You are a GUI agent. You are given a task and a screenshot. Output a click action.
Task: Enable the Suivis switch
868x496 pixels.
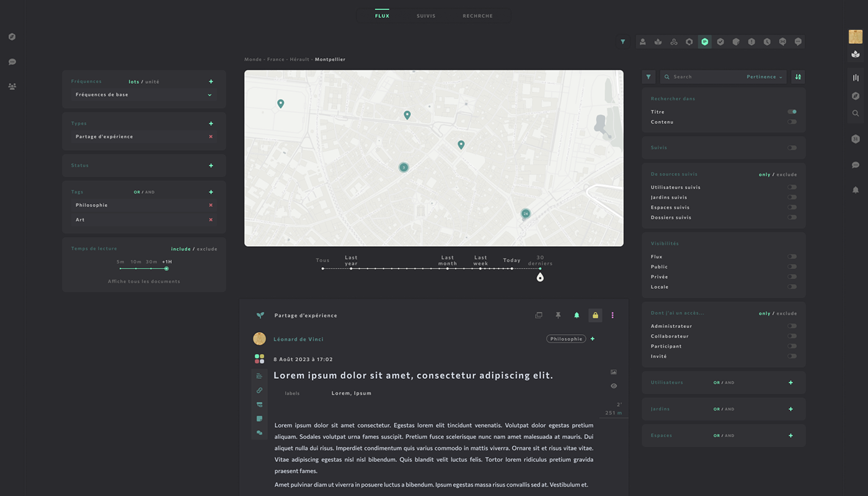[x=792, y=148]
